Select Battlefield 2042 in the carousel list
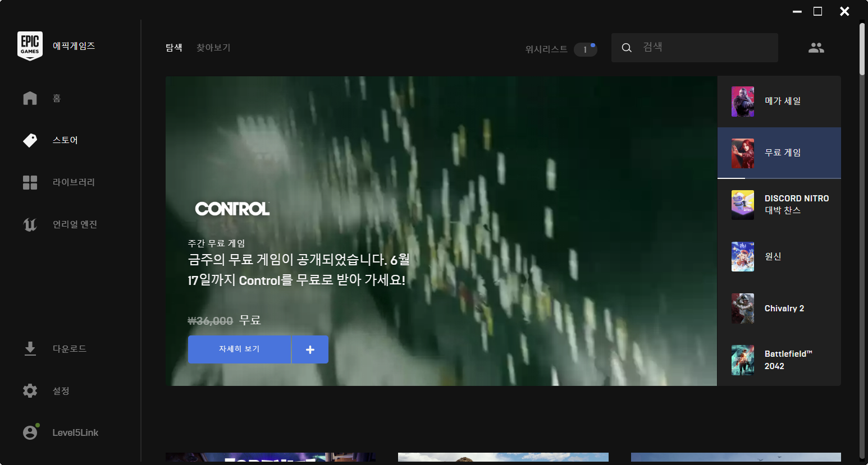Image resolution: width=868 pixels, height=465 pixels. point(779,360)
